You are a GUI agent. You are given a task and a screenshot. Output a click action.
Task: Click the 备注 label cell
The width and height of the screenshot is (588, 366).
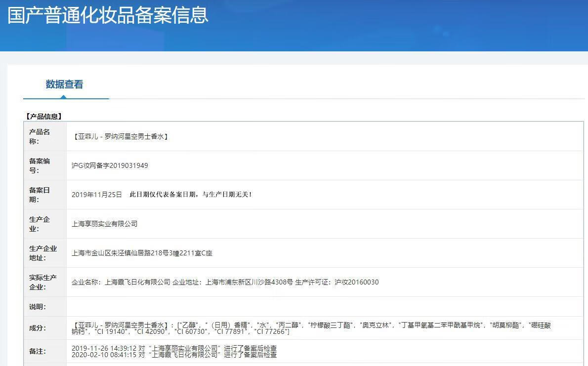(45, 351)
